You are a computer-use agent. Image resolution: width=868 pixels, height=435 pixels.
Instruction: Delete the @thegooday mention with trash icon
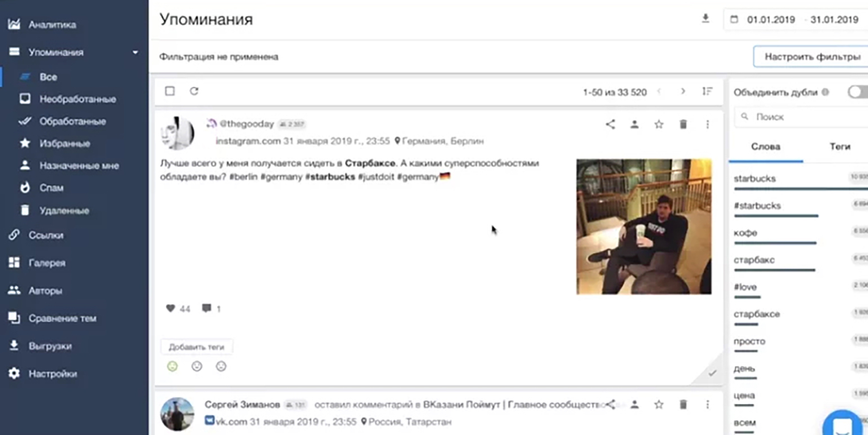(x=683, y=124)
